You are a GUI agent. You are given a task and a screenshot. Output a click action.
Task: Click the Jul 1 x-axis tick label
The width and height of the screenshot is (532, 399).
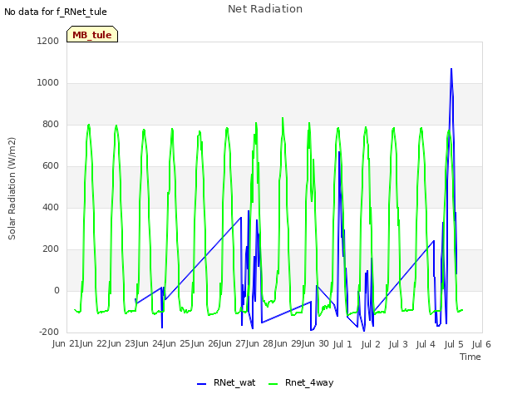(342, 344)
